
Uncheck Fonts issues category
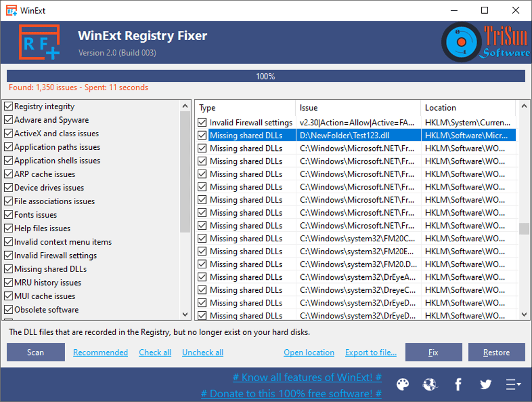click(8, 215)
